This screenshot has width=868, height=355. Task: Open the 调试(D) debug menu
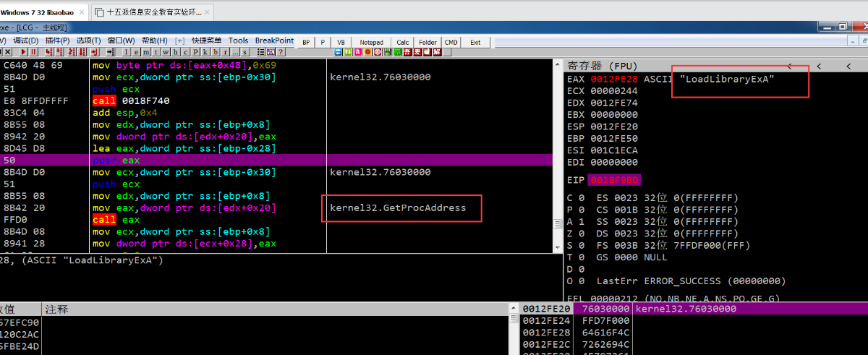tap(26, 40)
